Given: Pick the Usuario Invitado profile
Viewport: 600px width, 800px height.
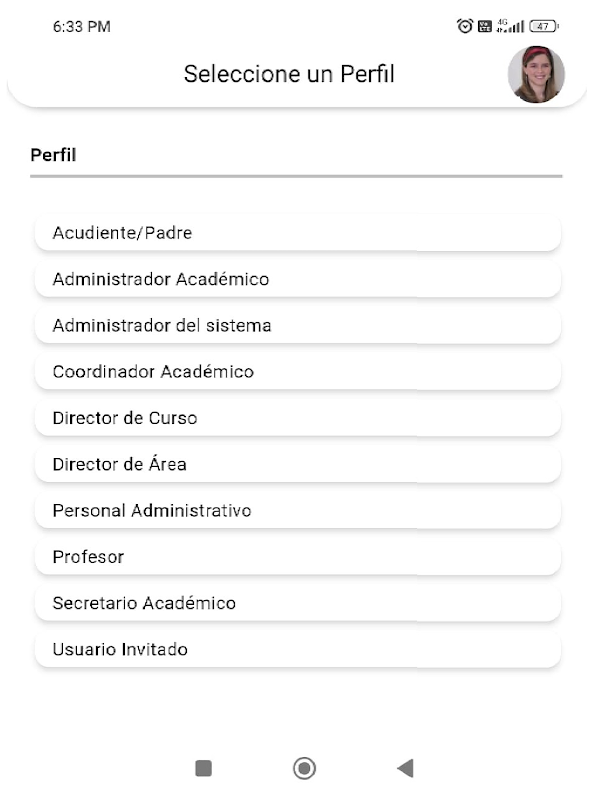Looking at the screenshot, I should [x=298, y=650].
